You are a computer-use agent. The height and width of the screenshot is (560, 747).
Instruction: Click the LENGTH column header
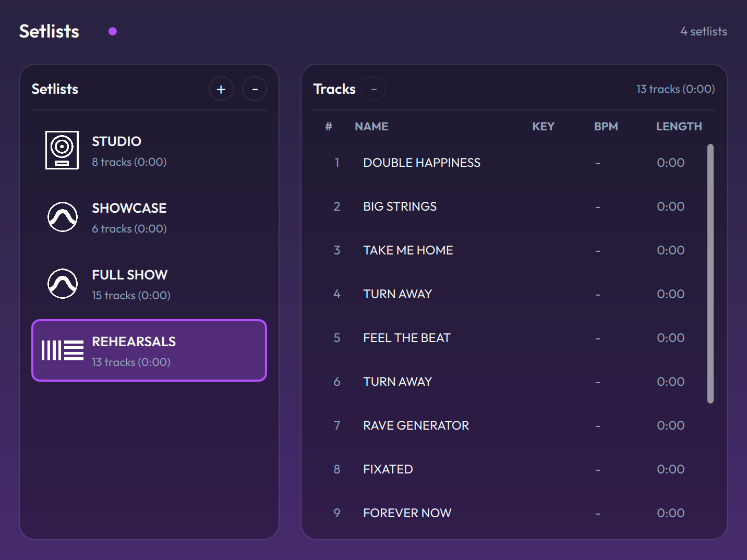pos(679,127)
